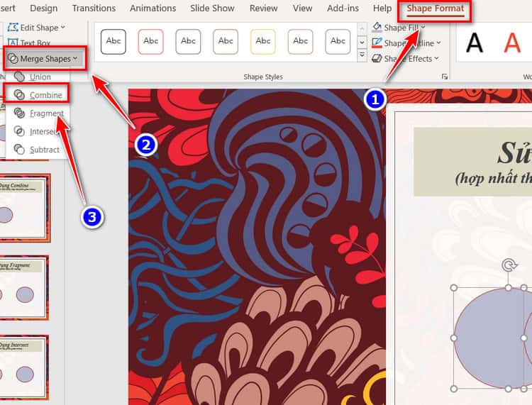Click the circle's bottom-left resize handle
532x405 pixels.
click(454, 389)
